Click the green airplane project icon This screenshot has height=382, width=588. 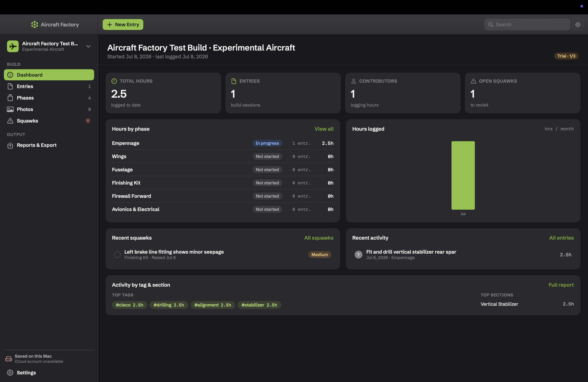click(x=13, y=46)
